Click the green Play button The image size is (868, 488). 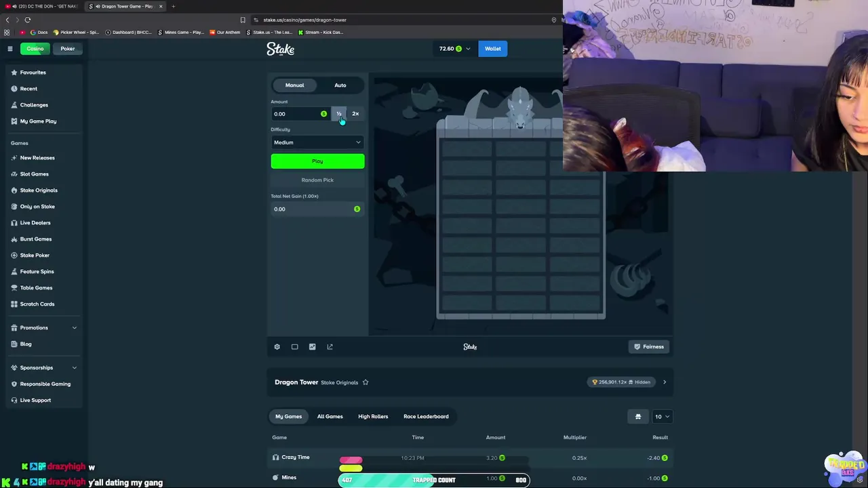point(317,161)
